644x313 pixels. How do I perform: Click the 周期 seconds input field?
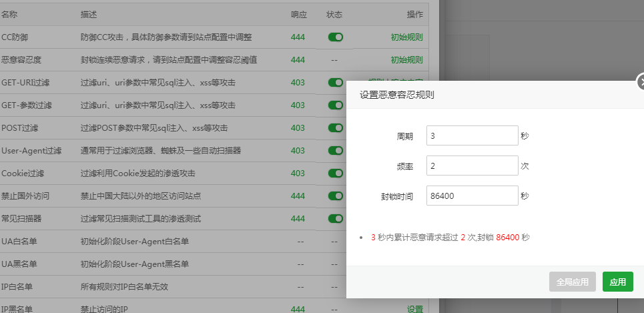(x=472, y=135)
